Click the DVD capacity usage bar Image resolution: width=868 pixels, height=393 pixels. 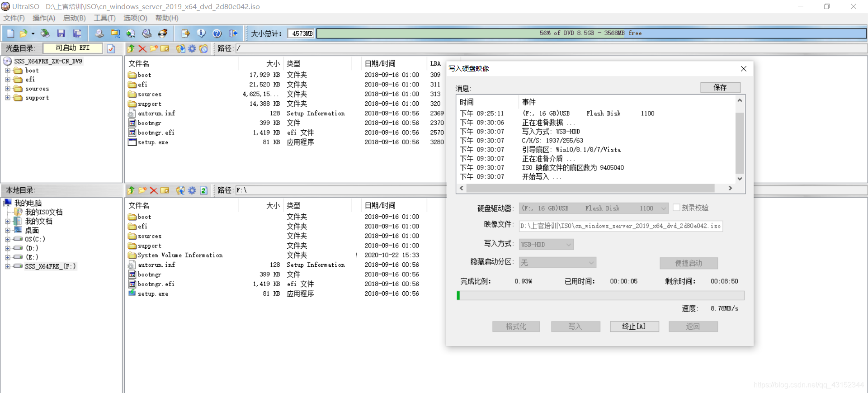pyautogui.click(x=591, y=33)
